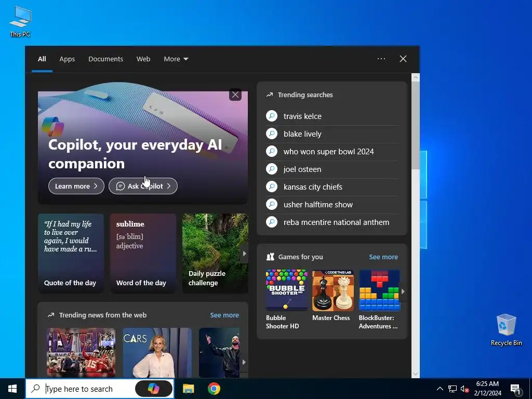Click the Ask Copilot button
Image resolution: width=532 pixels, height=399 pixels.
tap(143, 186)
